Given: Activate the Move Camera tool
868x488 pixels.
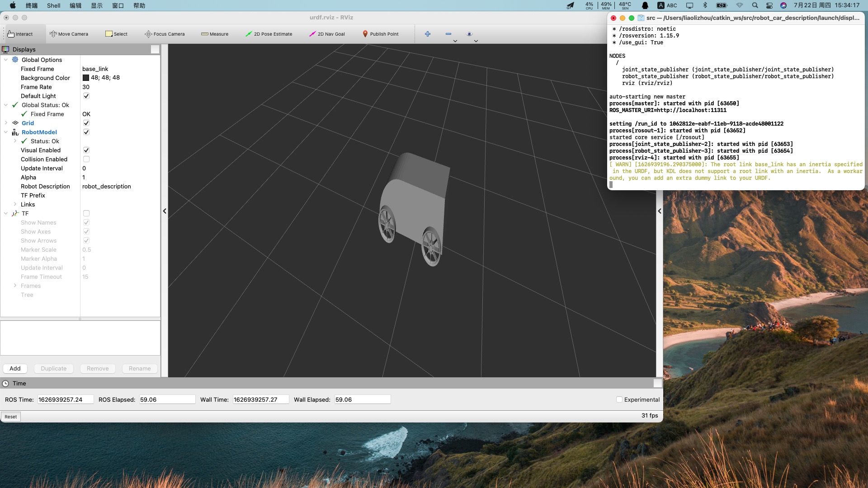Looking at the screenshot, I should pos(69,34).
